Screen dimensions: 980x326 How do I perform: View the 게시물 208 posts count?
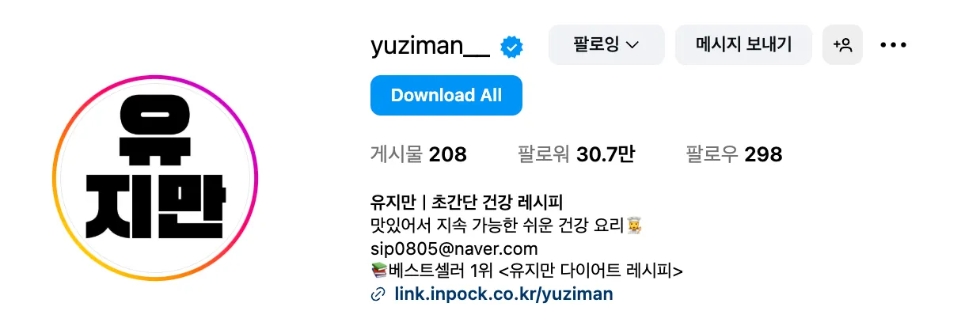(x=419, y=154)
